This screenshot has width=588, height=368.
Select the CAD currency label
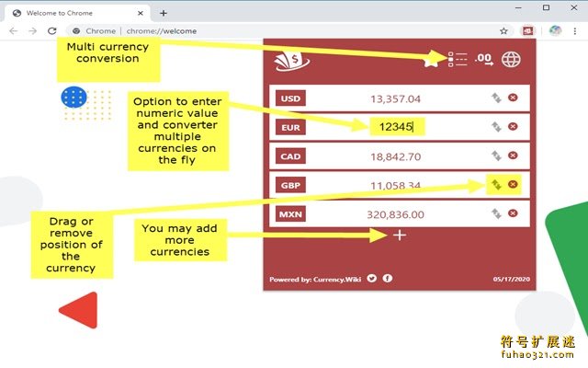(290, 156)
